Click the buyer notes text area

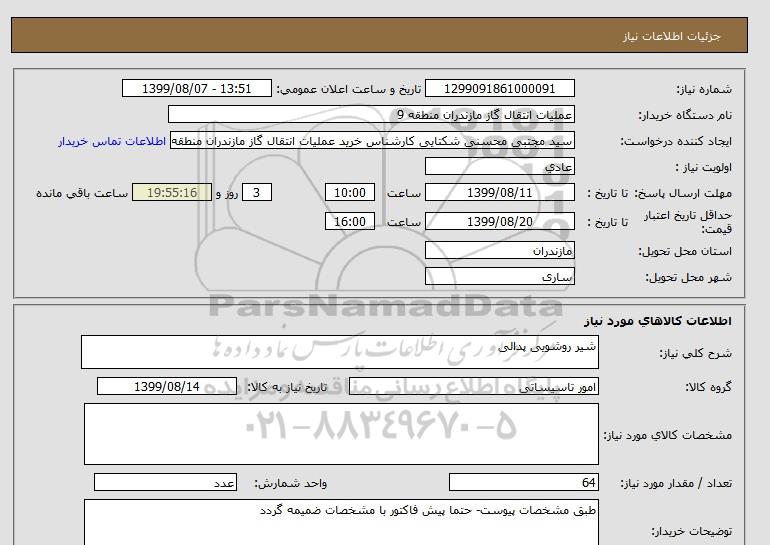click(x=341, y=522)
